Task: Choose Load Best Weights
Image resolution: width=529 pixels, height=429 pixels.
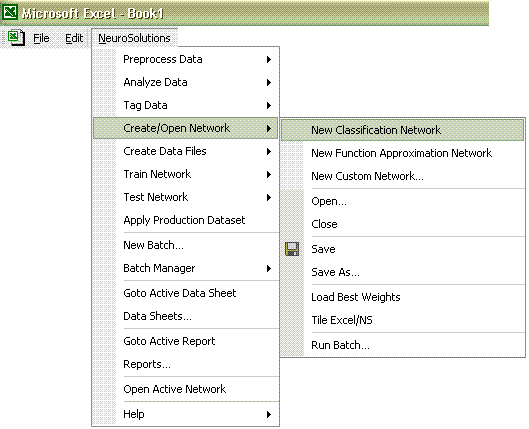Action: tap(402, 297)
